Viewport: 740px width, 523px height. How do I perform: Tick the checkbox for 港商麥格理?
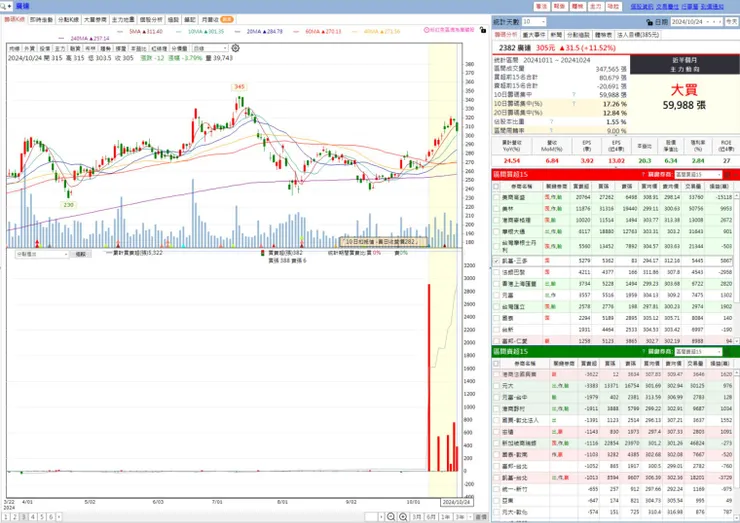pos(496,220)
